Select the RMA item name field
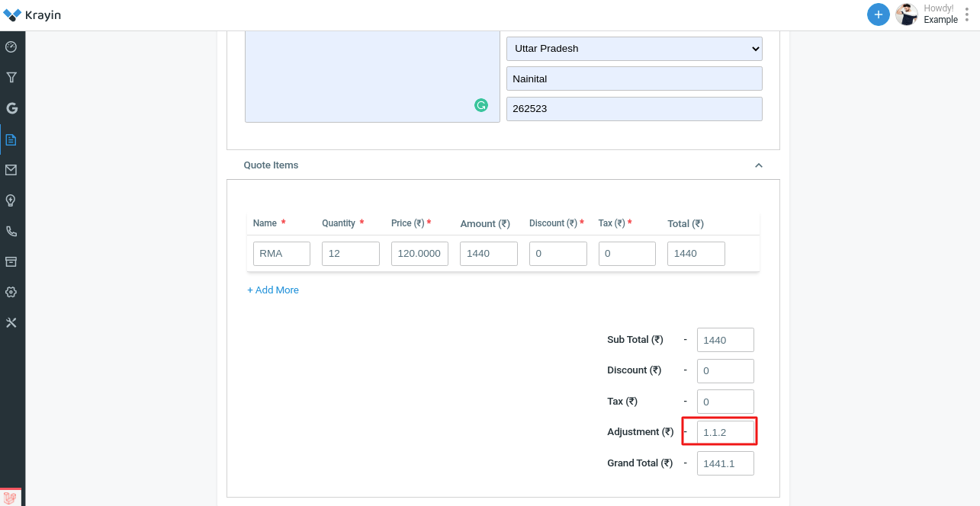Viewport: 980px width, 506px height. 281,253
